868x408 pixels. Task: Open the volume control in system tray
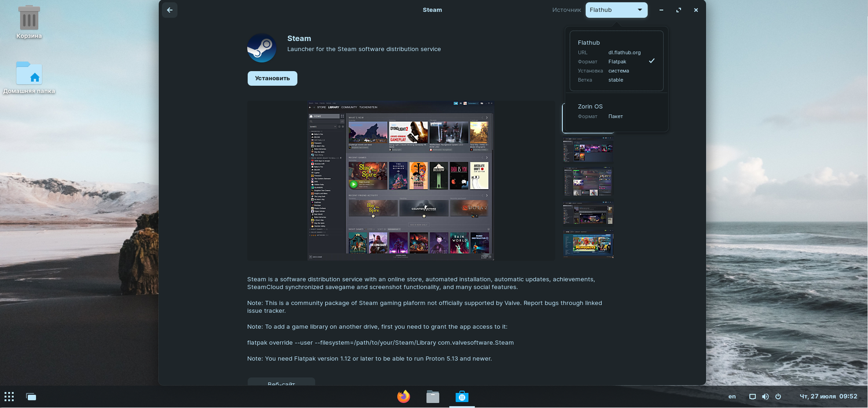coord(766,396)
